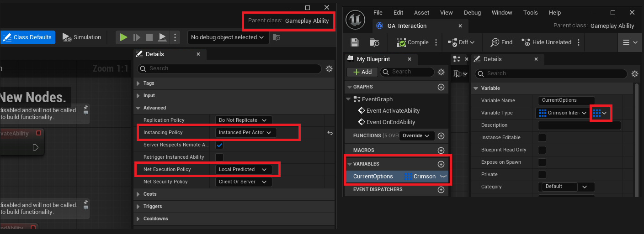Click Gameplay Ability parent class link in left window
Viewport: 644px width, 234px height.
[x=307, y=21]
